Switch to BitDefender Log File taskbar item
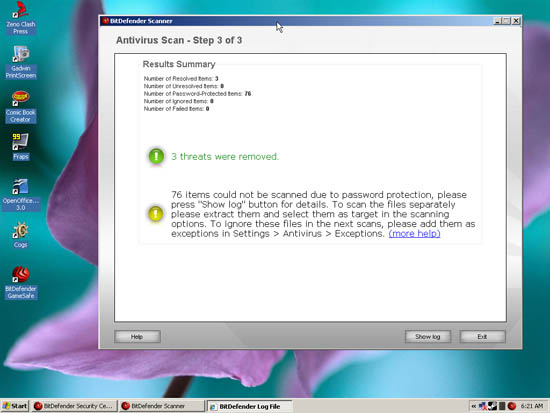This screenshot has width=550, height=413. pyautogui.click(x=249, y=406)
